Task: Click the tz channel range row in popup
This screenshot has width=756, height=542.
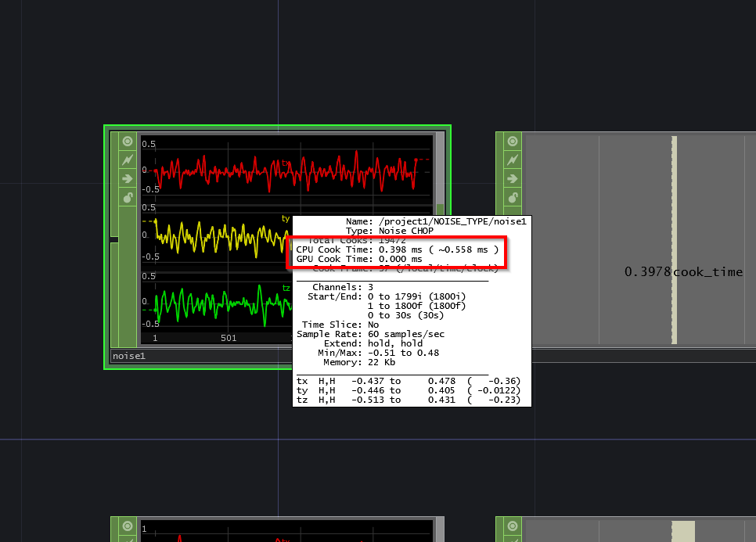Action: point(409,400)
